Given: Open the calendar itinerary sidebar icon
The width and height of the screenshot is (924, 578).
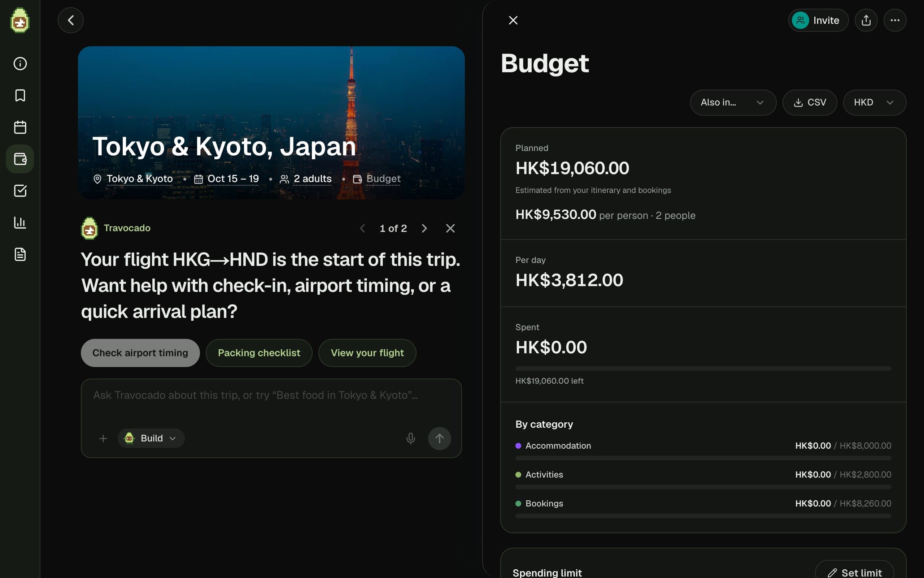Looking at the screenshot, I should [20, 127].
